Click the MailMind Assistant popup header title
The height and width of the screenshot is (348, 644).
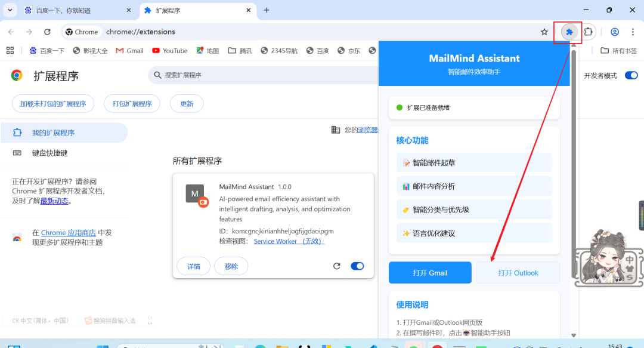click(x=475, y=58)
